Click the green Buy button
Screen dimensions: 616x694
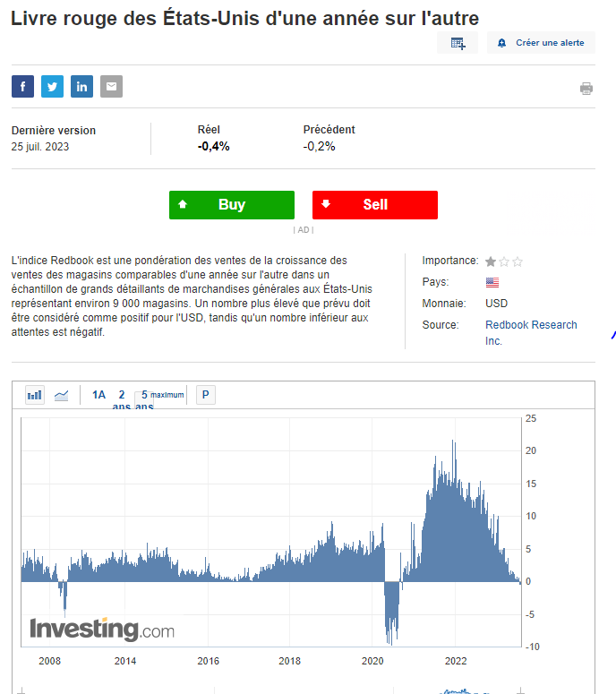(231, 205)
